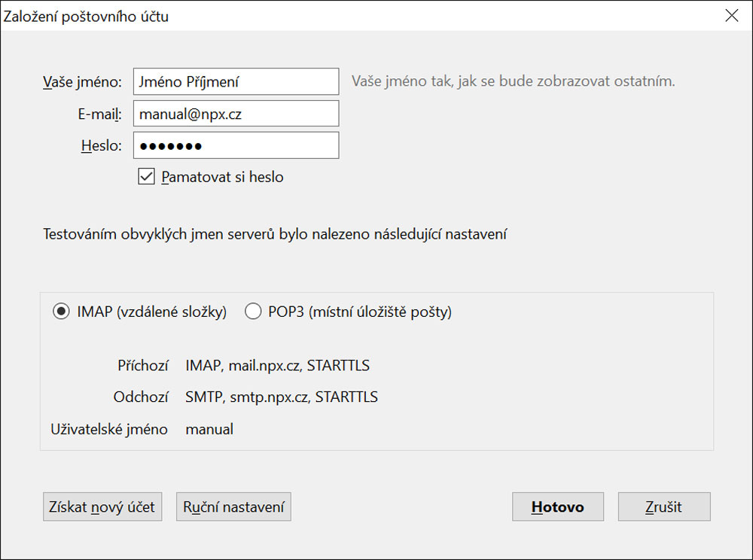Viewport: 753px width, 560px height.
Task: Click the username value manual
Action: pos(209,429)
